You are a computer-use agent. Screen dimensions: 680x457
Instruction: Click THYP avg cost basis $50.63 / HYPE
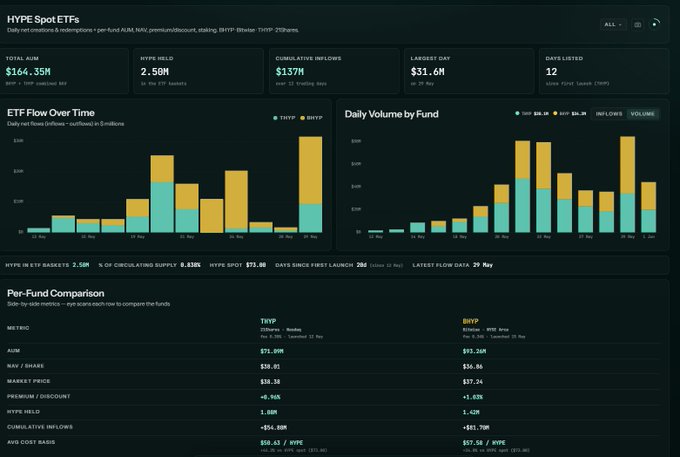click(x=281, y=443)
